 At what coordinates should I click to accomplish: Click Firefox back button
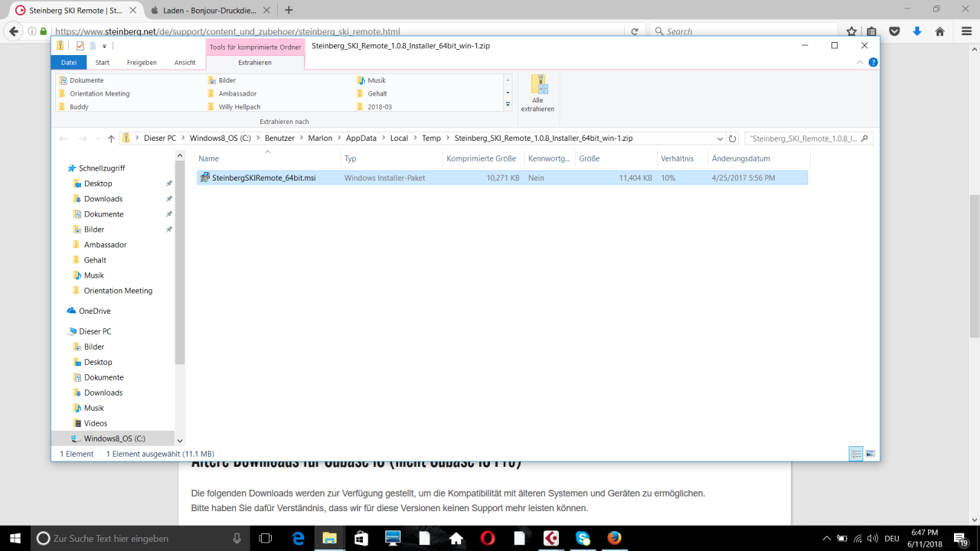tap(13, 31)
